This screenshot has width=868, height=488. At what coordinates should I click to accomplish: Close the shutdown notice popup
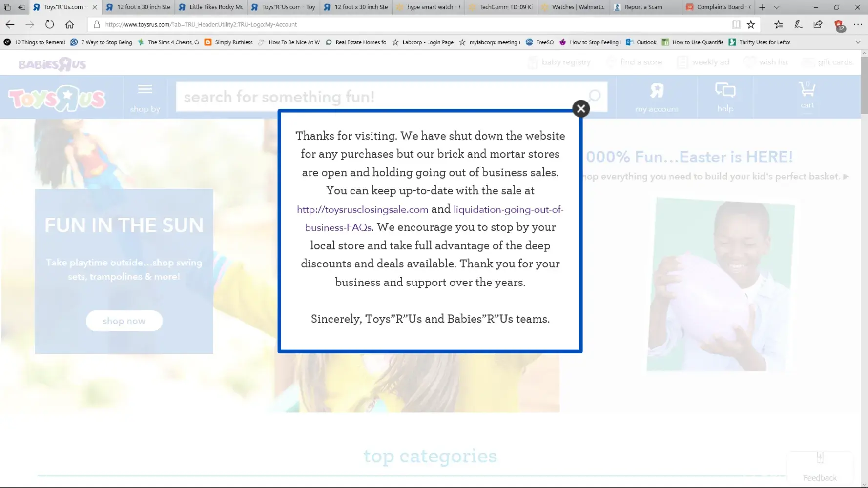pos(581,109)
